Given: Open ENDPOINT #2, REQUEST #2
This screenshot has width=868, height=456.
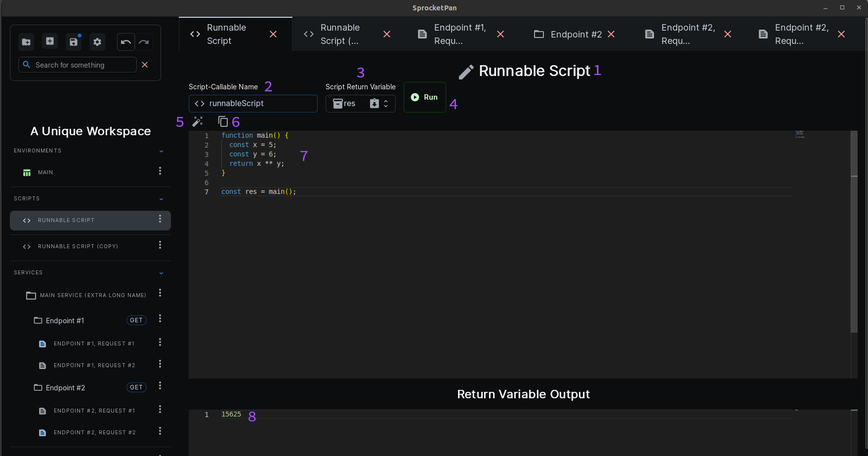Looking at the screenshot, I should click(x=94, y=432).
